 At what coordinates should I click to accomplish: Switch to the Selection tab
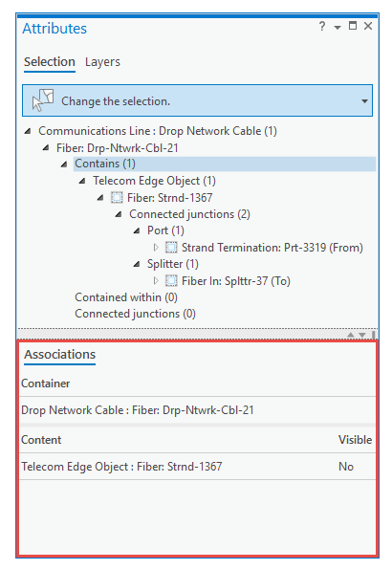(x=50, y=62)
